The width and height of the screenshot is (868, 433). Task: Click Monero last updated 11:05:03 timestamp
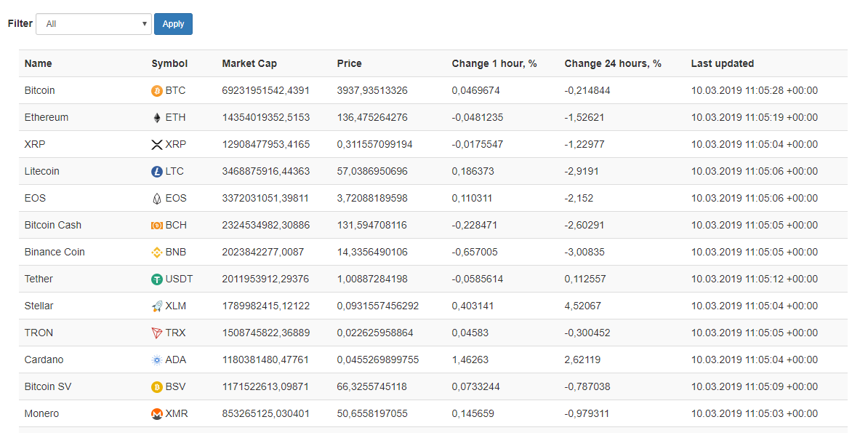(755, 413)
